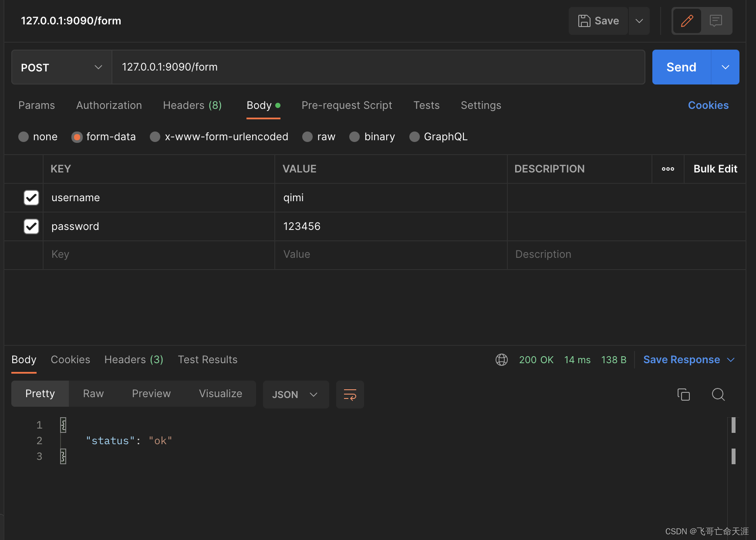Click the network globe icon
The image size is (756, 540).
[502, 360]
